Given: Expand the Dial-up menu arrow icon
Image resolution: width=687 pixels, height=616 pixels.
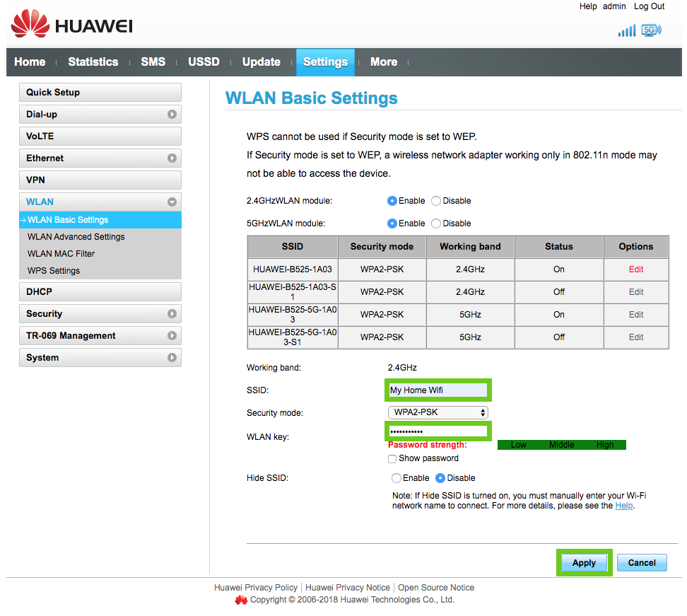Looking at the screenshot, I should 172,114.
